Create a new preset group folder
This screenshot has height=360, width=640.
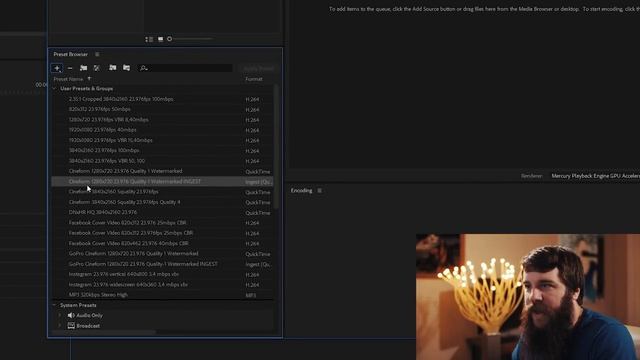(83, 68)
